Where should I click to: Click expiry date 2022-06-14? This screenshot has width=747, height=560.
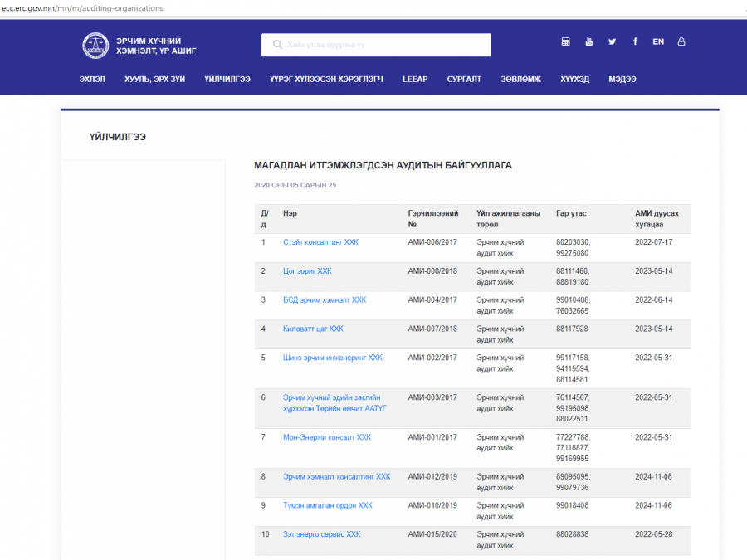654,300
